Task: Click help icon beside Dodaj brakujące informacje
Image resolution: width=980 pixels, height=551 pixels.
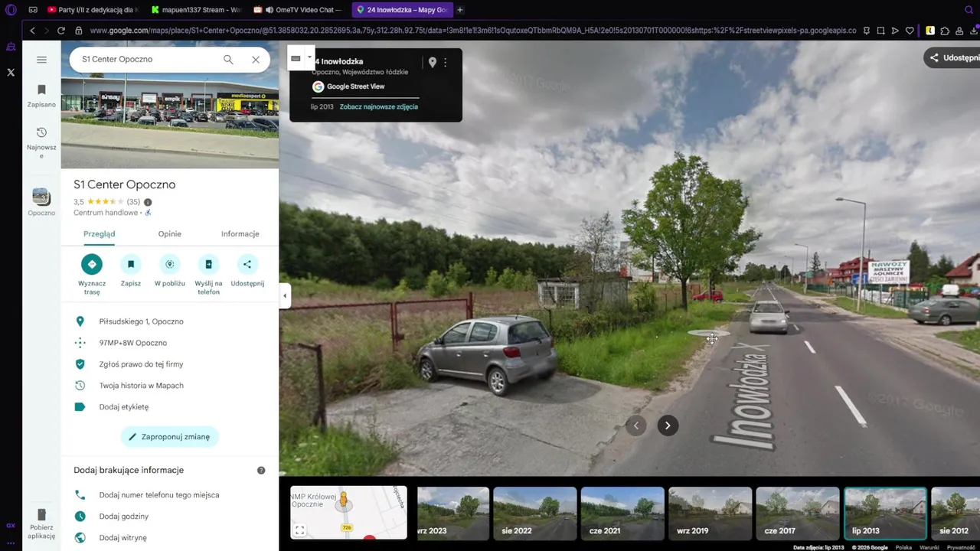Action: (261, 470)
